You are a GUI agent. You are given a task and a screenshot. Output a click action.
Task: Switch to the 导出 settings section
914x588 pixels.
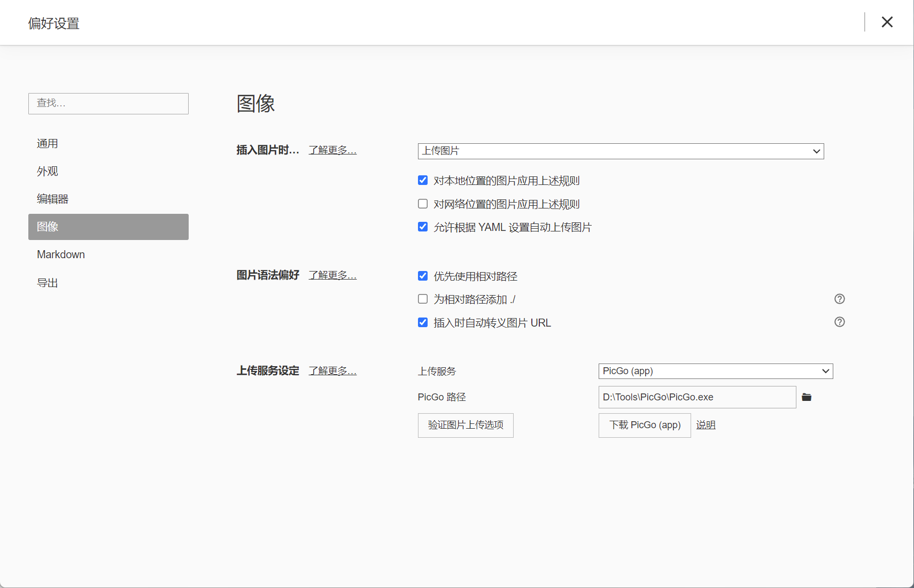click(x=109, y=283)
